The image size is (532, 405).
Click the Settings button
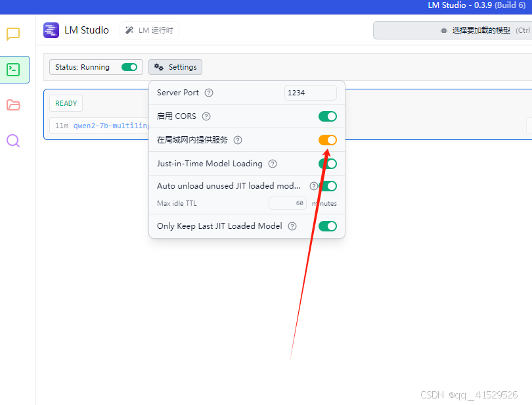click(x=175, y=67)
